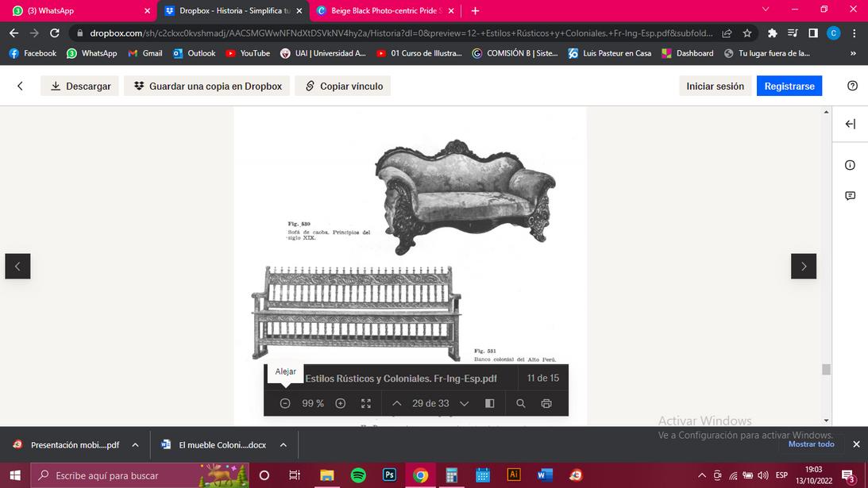
Task: Open the tab search dropdown arrow
Action: click(766, 10)
